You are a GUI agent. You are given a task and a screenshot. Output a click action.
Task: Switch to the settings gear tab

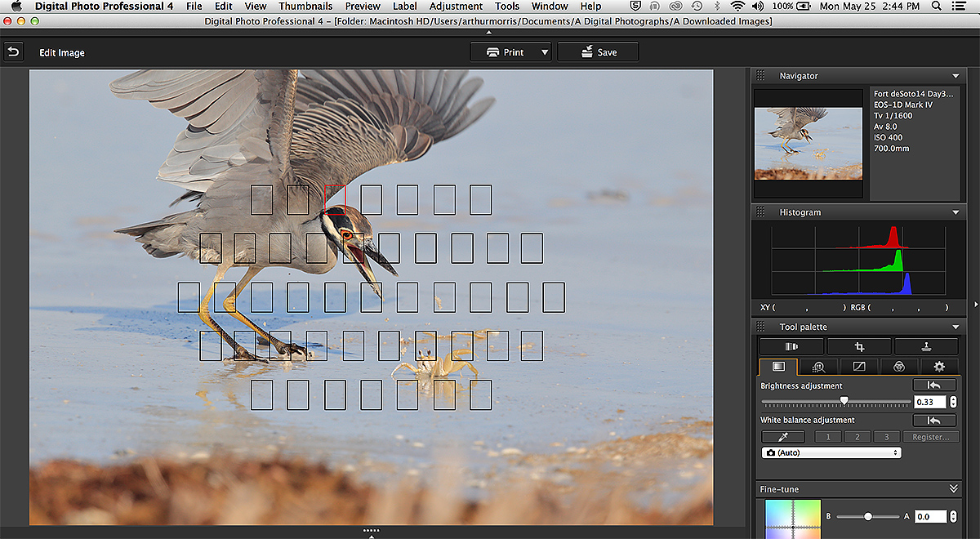click(x=939, y=367)
